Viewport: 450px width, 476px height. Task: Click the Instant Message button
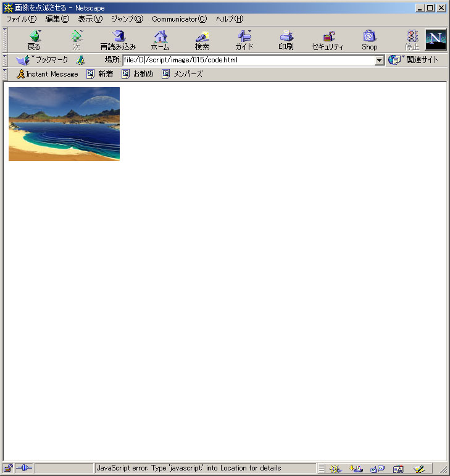(48, 74)
